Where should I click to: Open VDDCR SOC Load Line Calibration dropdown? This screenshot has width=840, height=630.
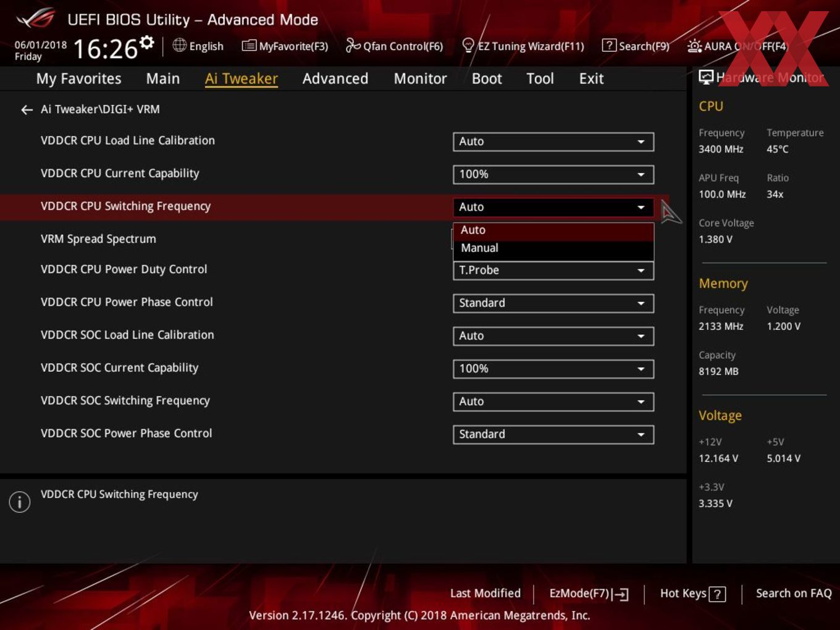[x=553, y=336]
